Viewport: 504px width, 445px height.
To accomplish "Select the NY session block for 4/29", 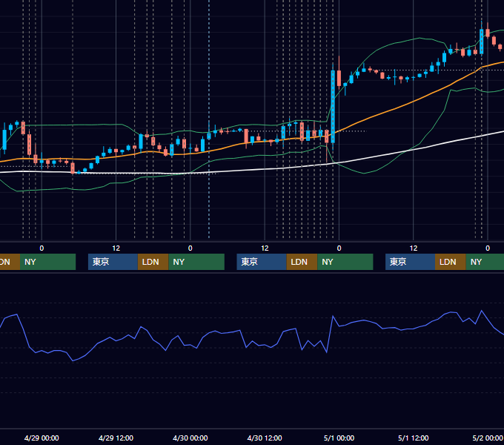I will pyautogui.click(x=196, y=262).
